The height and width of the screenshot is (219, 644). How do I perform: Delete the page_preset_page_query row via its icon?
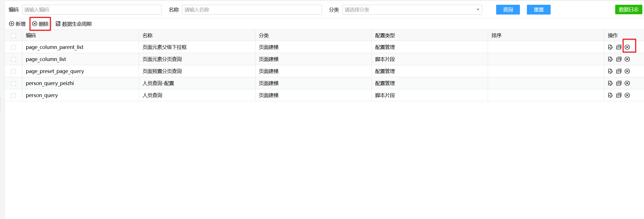pyautogui.click(x=627, y=71)
